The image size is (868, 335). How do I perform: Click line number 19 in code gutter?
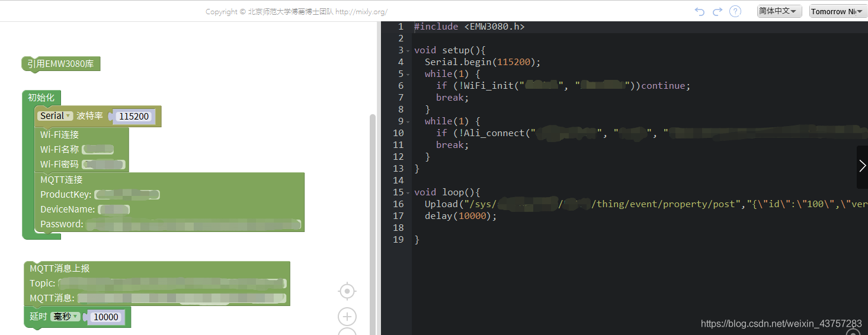pyautogui.click(x=398, y=240)
